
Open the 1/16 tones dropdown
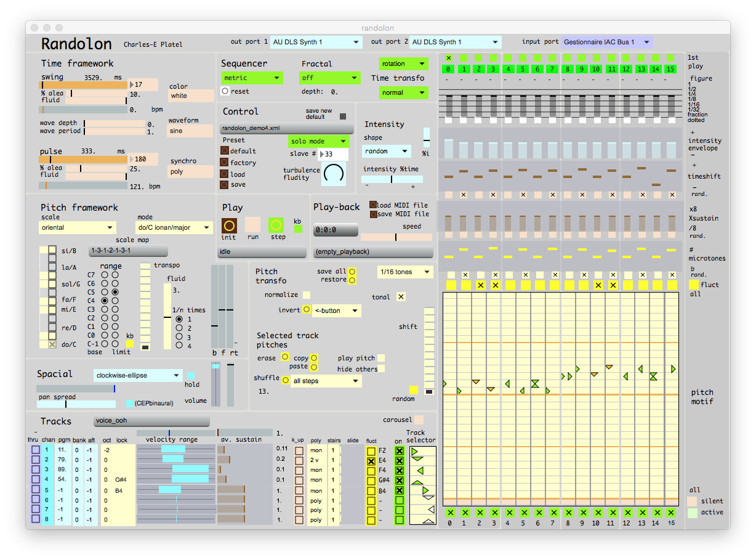[x=405, y=272]
